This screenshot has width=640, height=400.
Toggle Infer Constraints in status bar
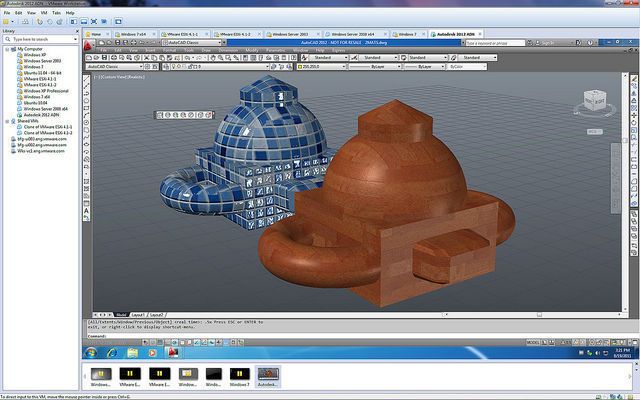coord(145,343)
